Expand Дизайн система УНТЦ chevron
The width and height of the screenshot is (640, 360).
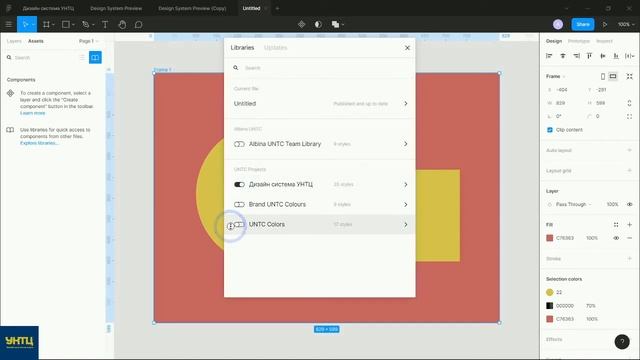[x=406, y=184]
